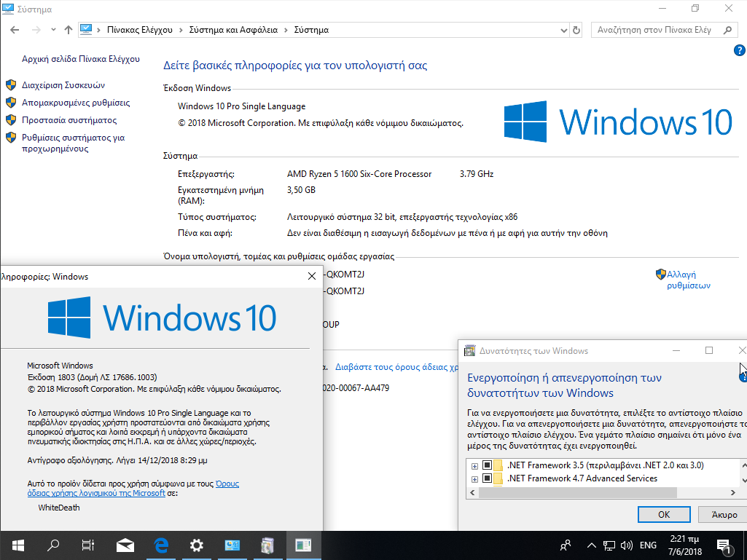Click the right arrow of the features scrollbar
This screenshot has width=747, height=560.
(x=732, y=492)
